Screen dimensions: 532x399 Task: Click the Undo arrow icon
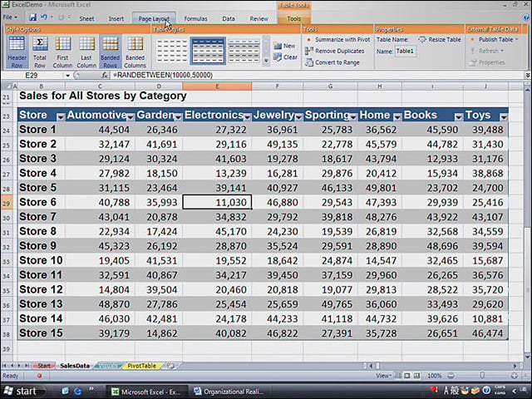(44, 17)
